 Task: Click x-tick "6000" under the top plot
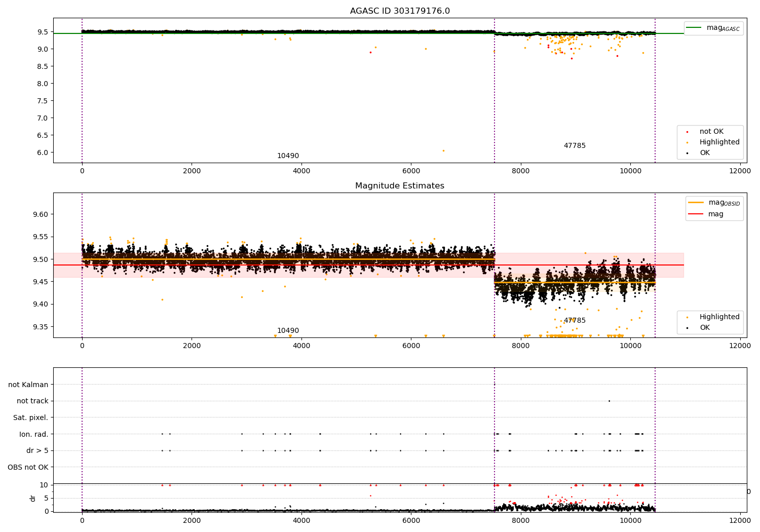tap(411, 171)
